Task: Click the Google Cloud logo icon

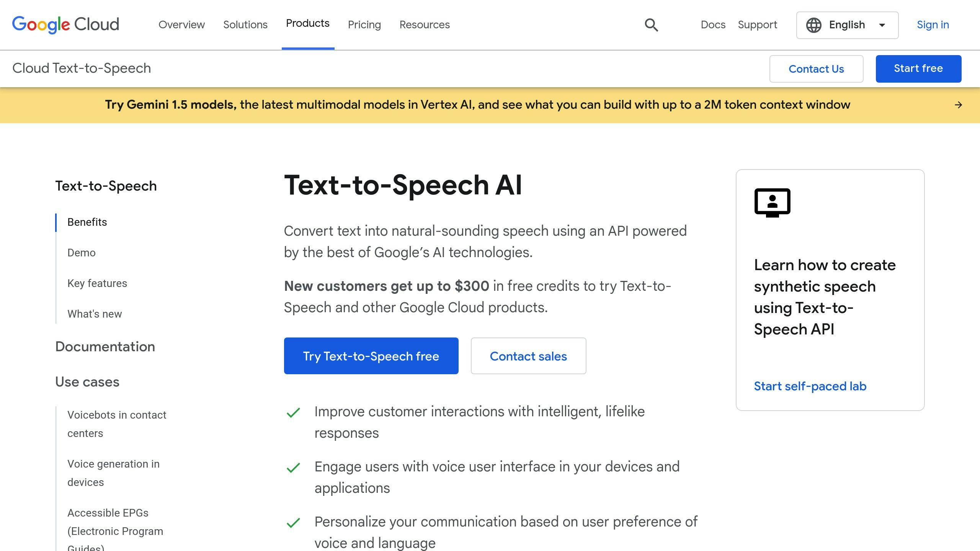Action: coord(65,24)
